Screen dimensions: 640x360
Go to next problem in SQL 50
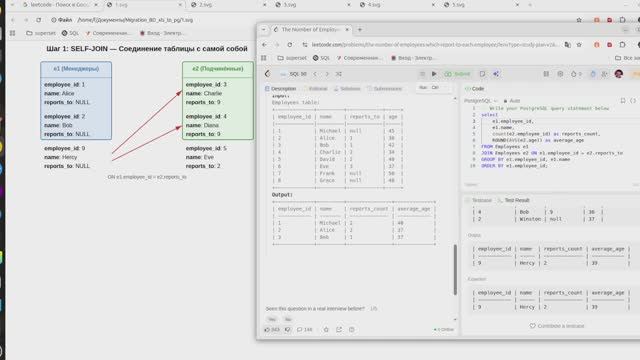tap(327, 74)
